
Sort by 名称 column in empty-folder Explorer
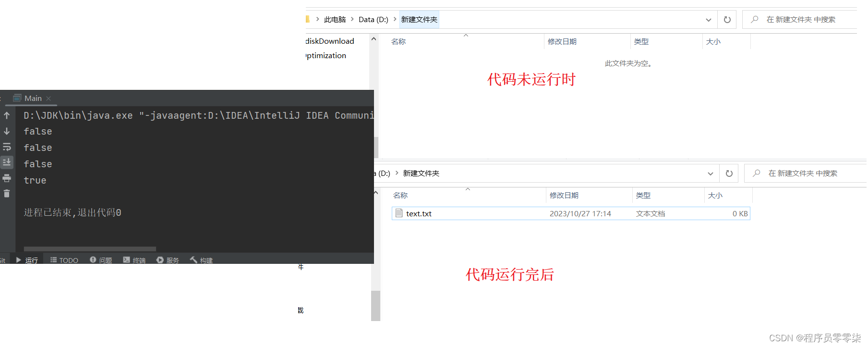tap(398, 42)
